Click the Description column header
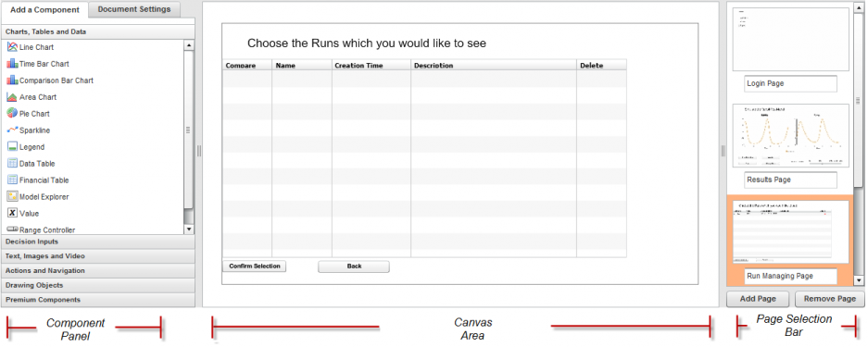 494,65
